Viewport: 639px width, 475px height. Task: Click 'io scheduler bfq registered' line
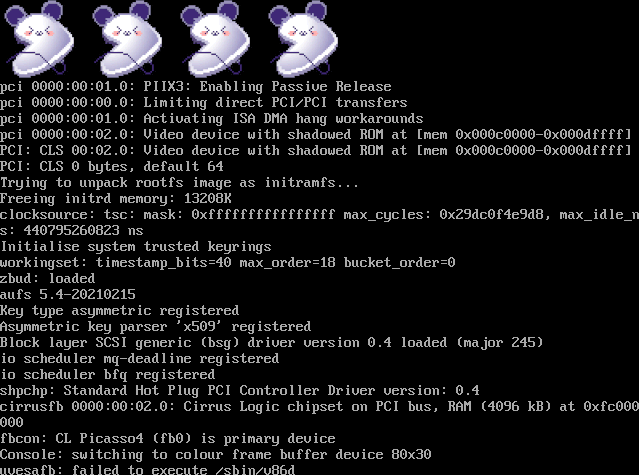point(108,374)
